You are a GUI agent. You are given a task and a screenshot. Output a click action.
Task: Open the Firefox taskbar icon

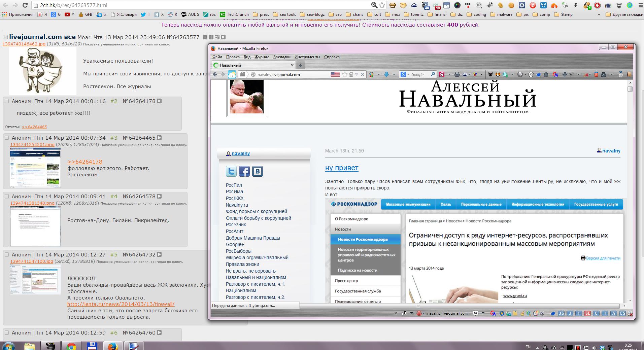[x=112, y=346]
